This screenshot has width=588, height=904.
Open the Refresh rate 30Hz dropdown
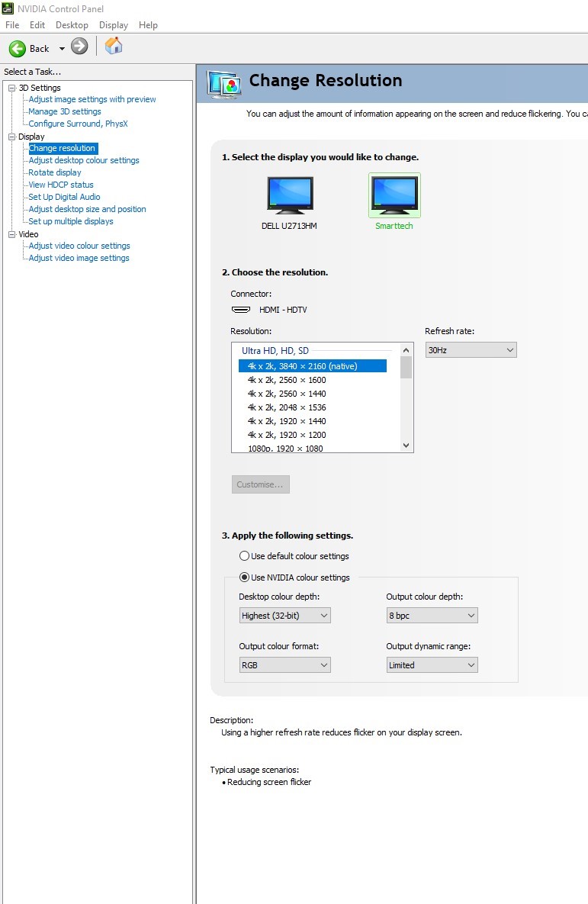click(471, 350)
